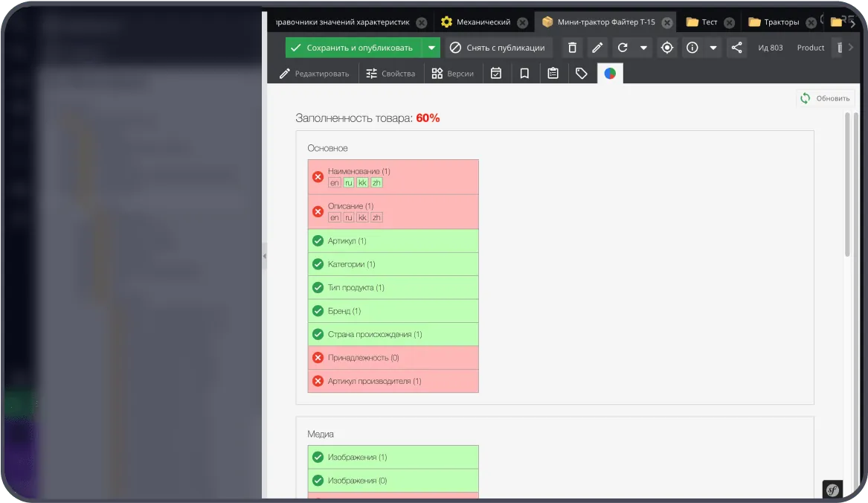Select the colored pie completeness tab

coord(610,73)
